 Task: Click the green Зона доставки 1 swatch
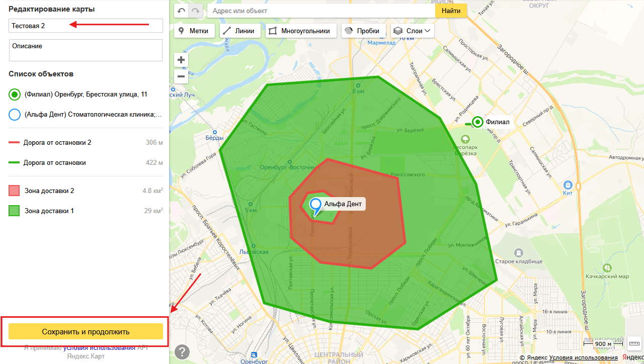[x=15, y=211]
